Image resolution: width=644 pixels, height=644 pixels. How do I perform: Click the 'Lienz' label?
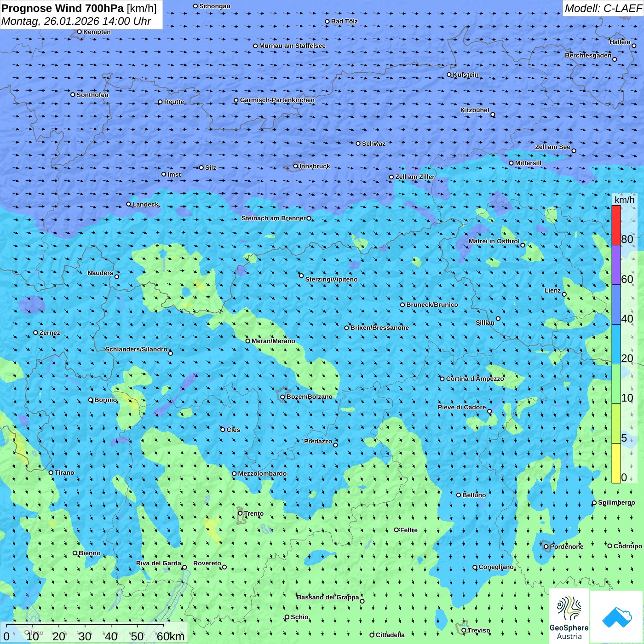552,290
